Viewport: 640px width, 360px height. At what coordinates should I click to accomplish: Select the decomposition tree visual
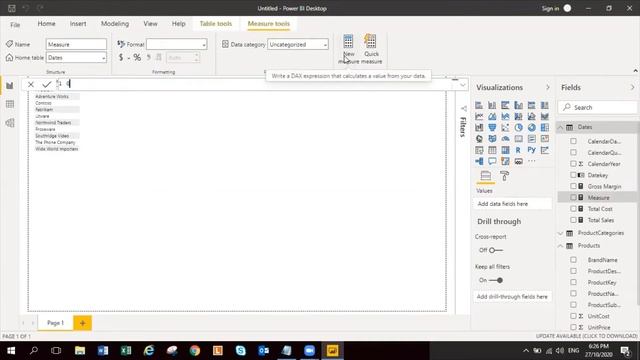coord(479,161)
